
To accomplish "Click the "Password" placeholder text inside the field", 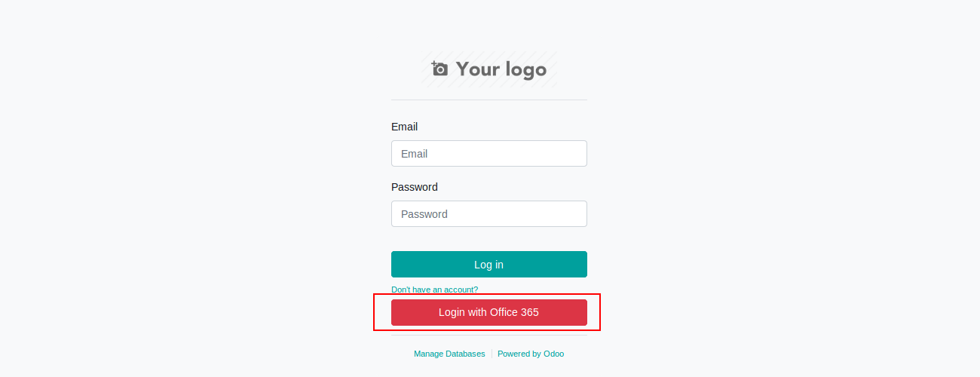I will click(424, 214).
